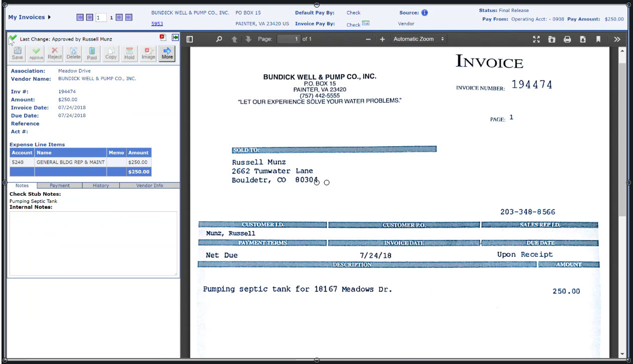This screenshot has height=364, width=633.
Task: Click the green collapse panel arrow icon
Action: click(x=175, y=38)
